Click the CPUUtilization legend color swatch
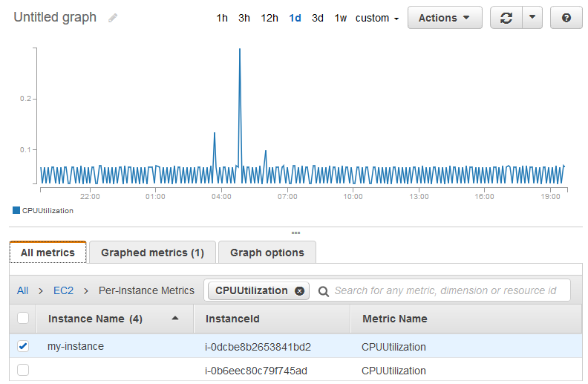 (16, 210)
